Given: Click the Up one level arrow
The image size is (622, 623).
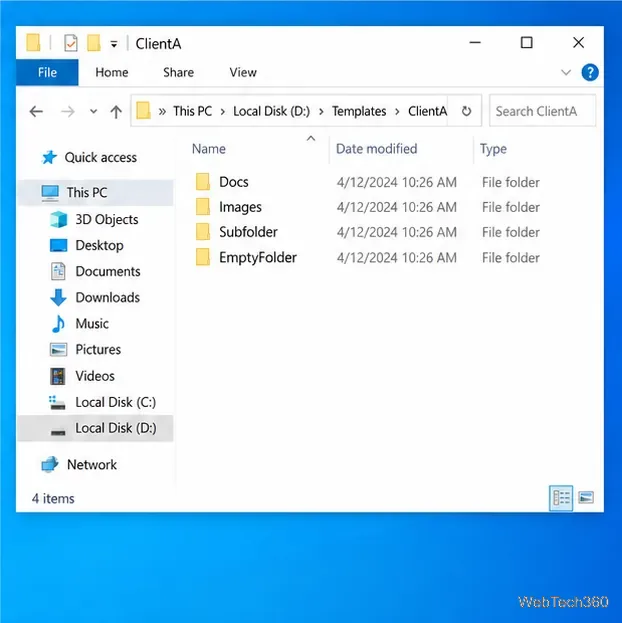Looking at the screenshot, I should 116,112.
